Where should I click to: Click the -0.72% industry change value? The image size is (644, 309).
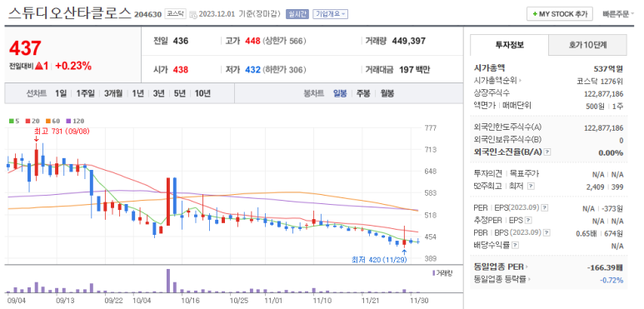612,281
